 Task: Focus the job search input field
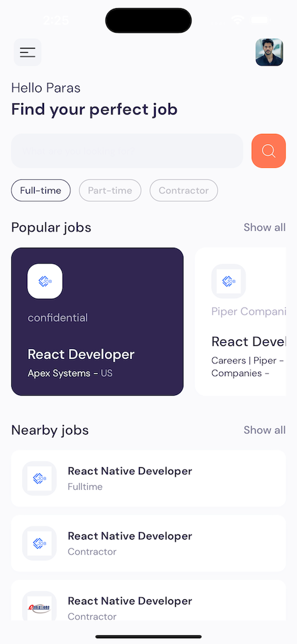pos(127,151)
